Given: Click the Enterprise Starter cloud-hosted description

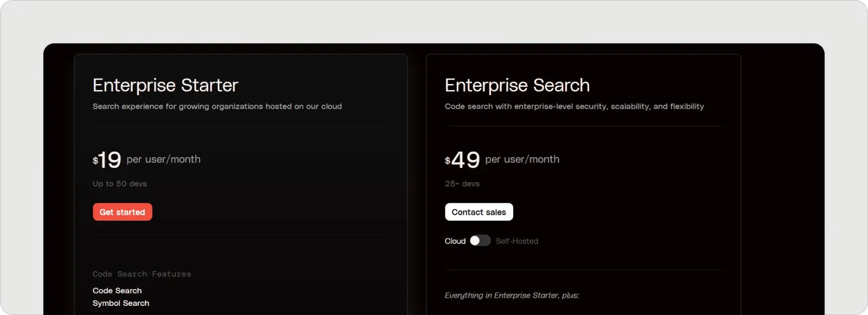Looking at the screenshot, I should click(x=217, y=106).
